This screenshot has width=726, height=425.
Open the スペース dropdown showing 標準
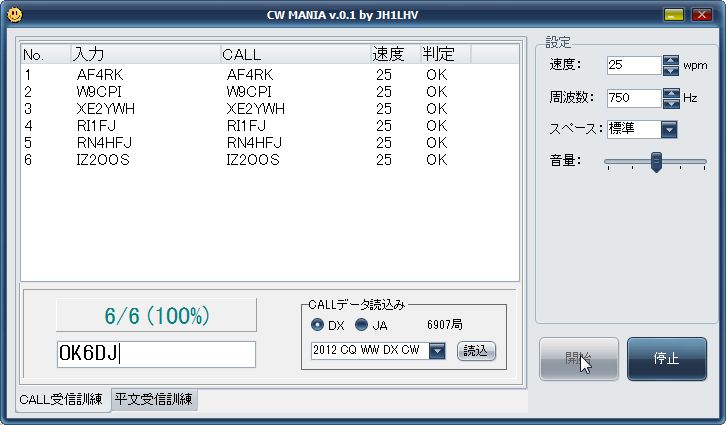pos(669,129)
